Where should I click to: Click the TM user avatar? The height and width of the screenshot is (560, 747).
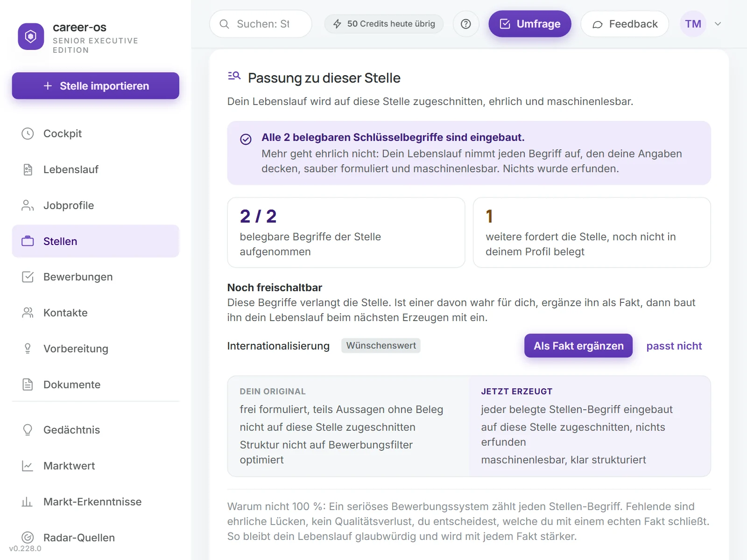[693, 24]
